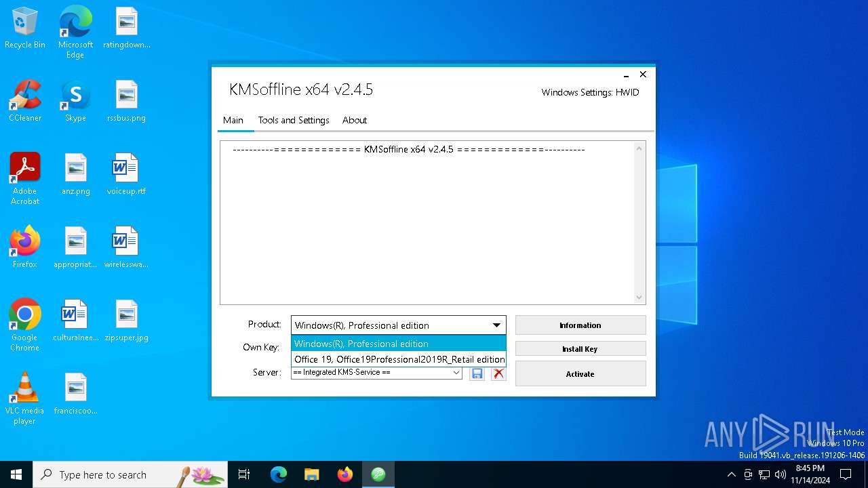Click the Activate button
The image size is (868, 488).
point(580,374)
